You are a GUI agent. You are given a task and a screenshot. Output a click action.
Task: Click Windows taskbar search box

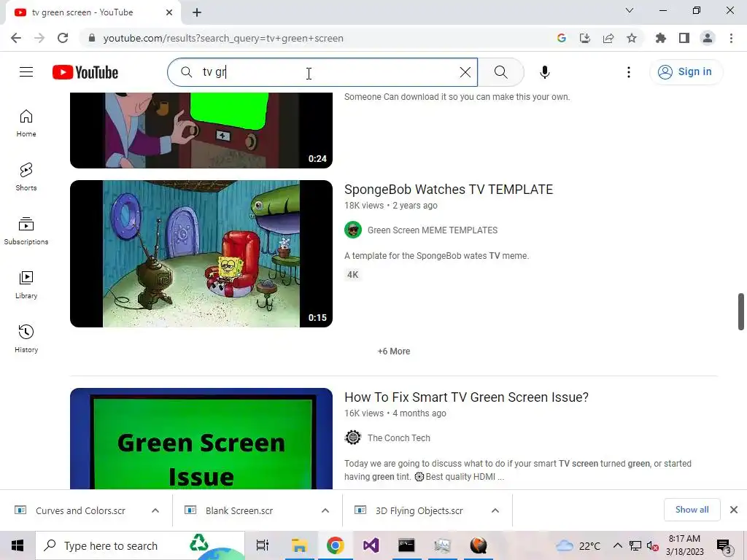140,545
